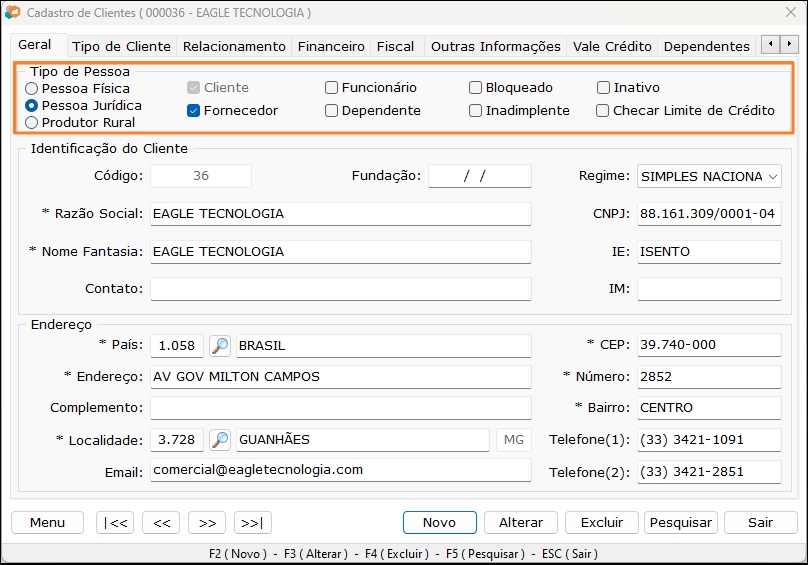Click the Telefone(1) field
Viewport: 808px width, 565px height.
[709, 440]
